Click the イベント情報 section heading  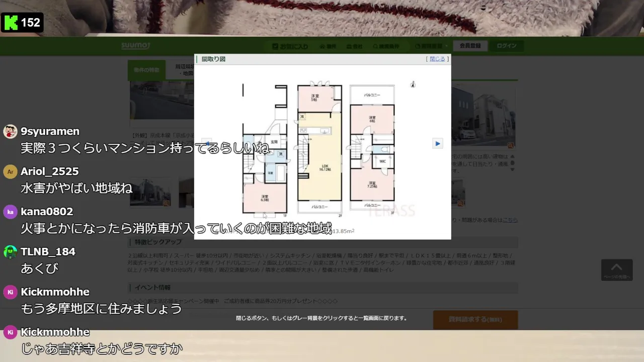point(152,288)
